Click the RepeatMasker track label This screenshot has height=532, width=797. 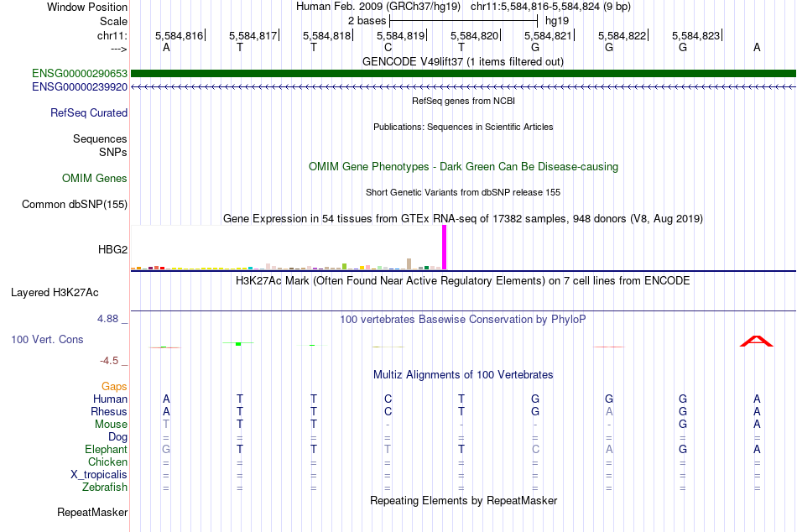(x=92, y=512)
